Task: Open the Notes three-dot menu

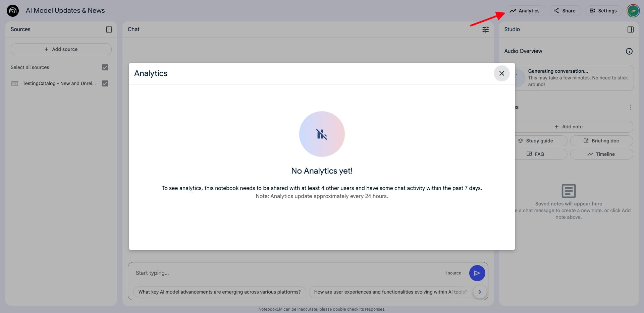Action: tap(631, 107)
